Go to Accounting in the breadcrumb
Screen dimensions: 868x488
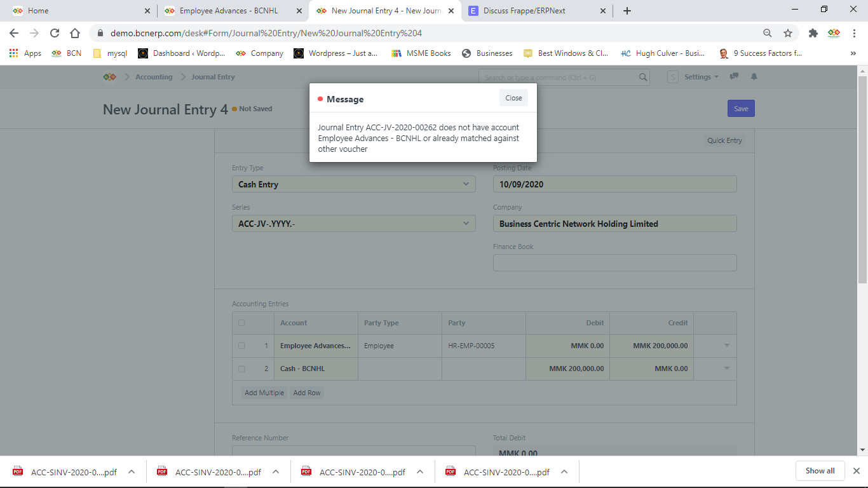pyautogui.click(x=154, y=77)
